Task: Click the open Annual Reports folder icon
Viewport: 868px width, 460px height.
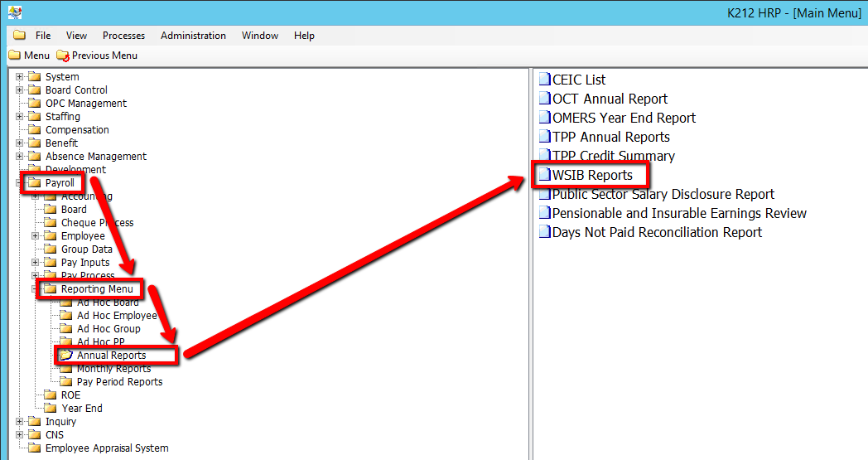Action: pos(66,356)
